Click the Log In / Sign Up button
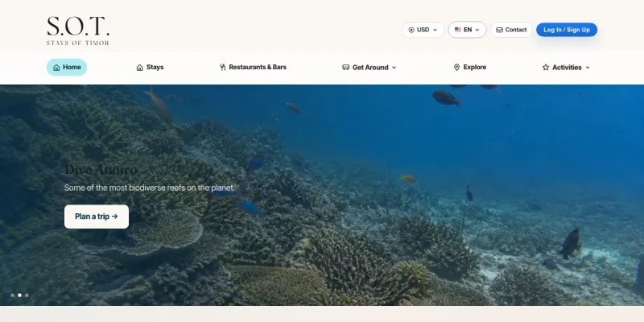The image size is (644, 322). [567, 30]
